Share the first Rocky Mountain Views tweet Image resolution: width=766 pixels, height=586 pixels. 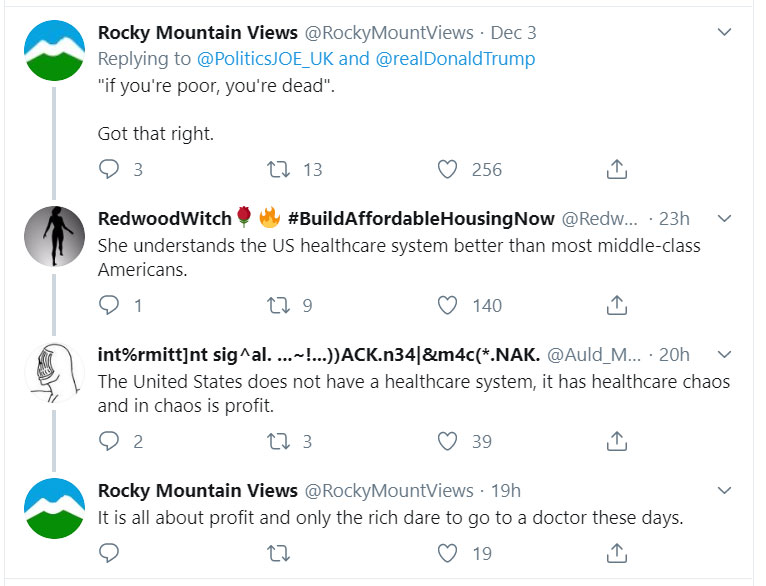(x=617, y=169)
